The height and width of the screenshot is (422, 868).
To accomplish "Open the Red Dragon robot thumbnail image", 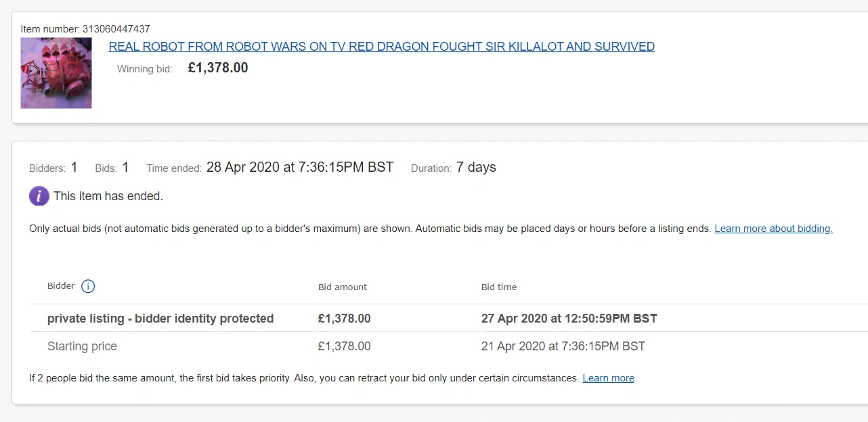I will (x=56, y=73).
